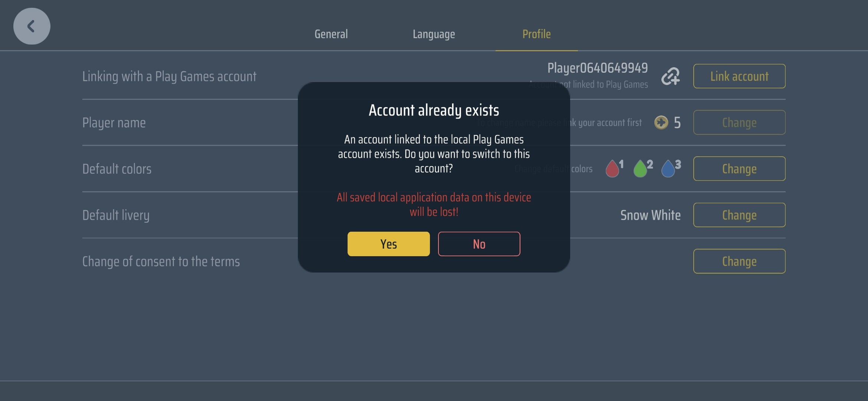Click Change for Player name

click(x=739, y=123)
